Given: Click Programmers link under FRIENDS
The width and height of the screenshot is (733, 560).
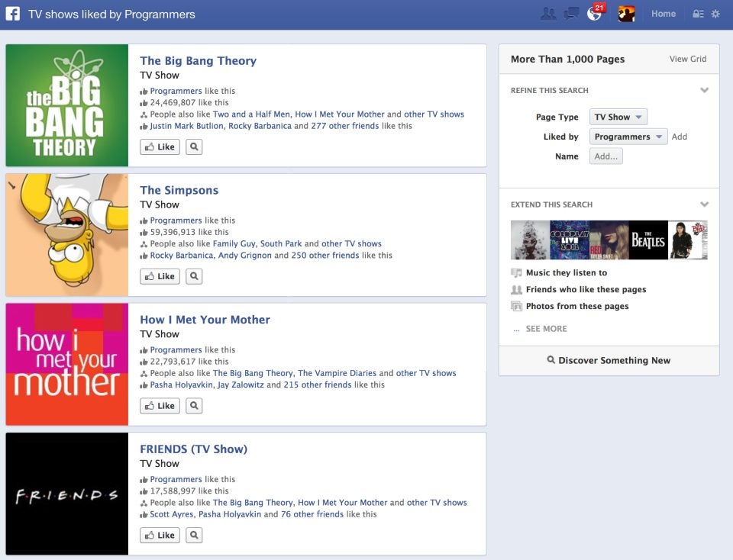Looking at the screenshot, I should (176, 478).
